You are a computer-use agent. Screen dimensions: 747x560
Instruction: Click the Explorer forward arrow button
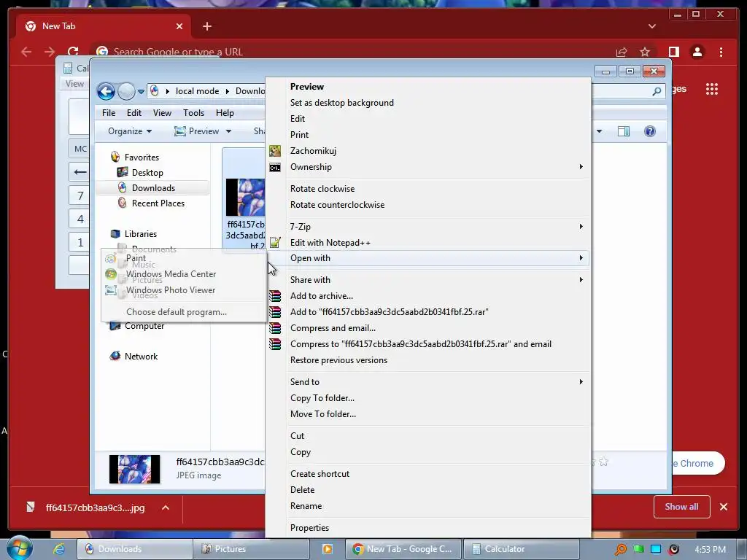tap(126, 91)
